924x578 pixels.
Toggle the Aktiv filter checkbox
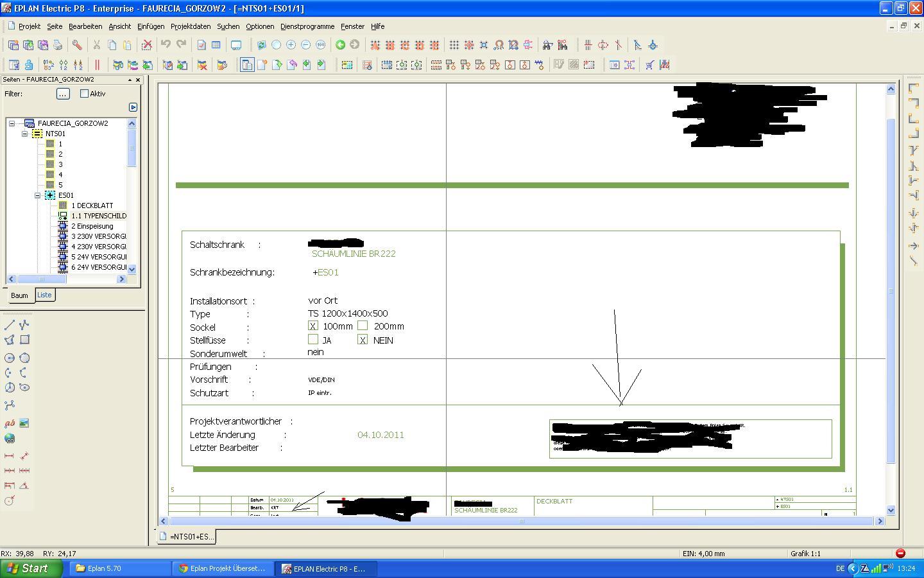click(84, 94)
